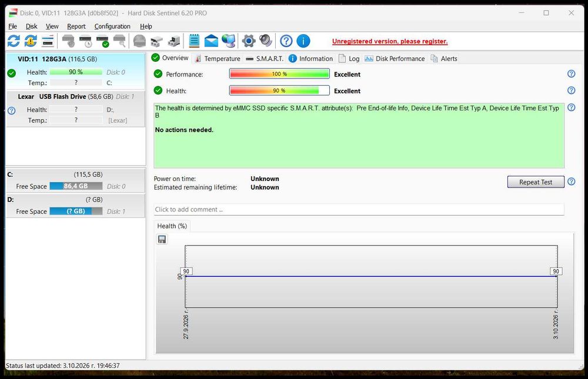Click the help icon beside the green description box
This screenshot has width=588, height=379.
(571, 108)
